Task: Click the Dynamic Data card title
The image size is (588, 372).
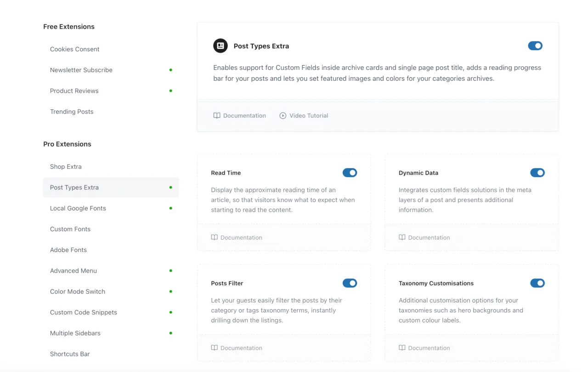Action: [418, 173]
